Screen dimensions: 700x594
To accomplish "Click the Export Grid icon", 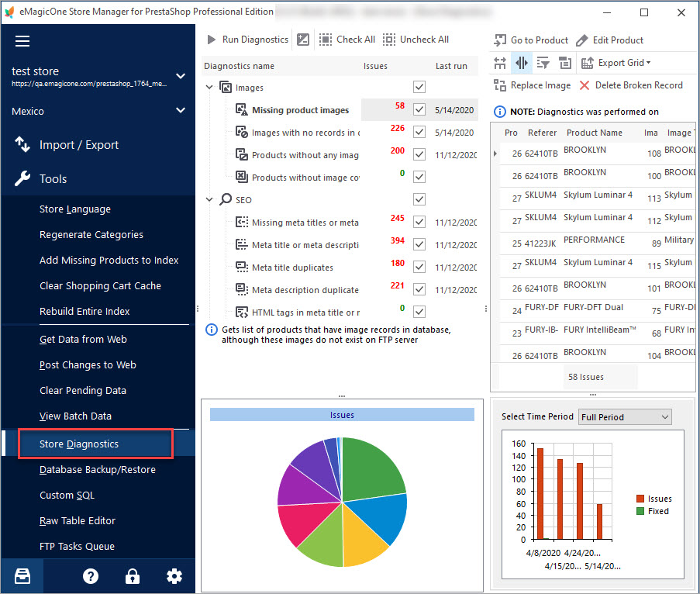I will click(x=587, y=63).
